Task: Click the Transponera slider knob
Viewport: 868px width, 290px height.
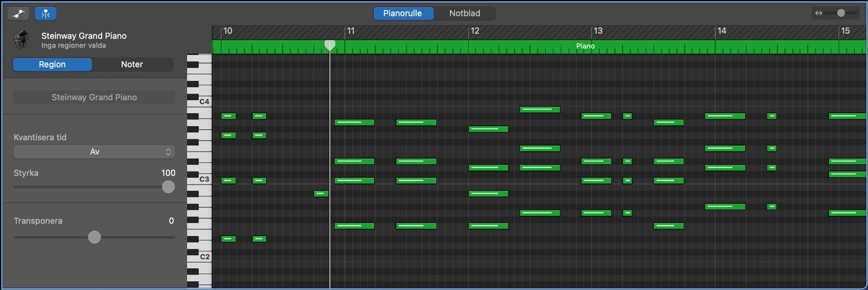Action: 95,237
